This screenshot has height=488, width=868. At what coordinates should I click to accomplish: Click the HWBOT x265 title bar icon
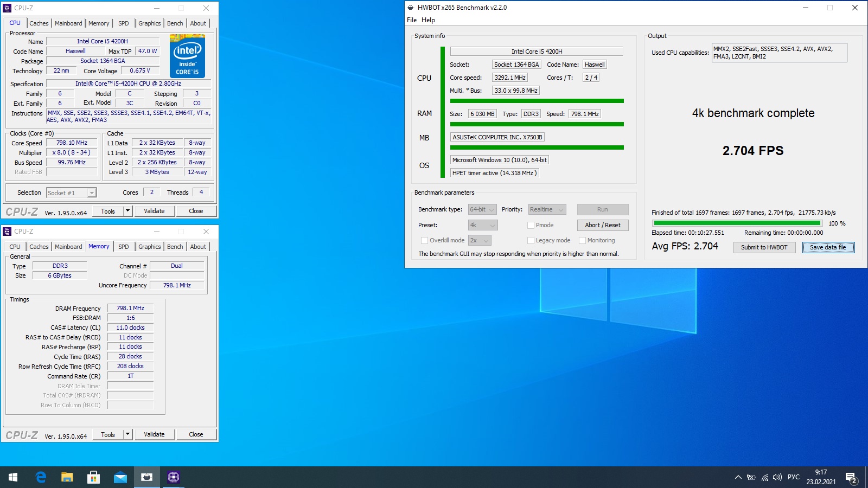click(x=411, y=8)
